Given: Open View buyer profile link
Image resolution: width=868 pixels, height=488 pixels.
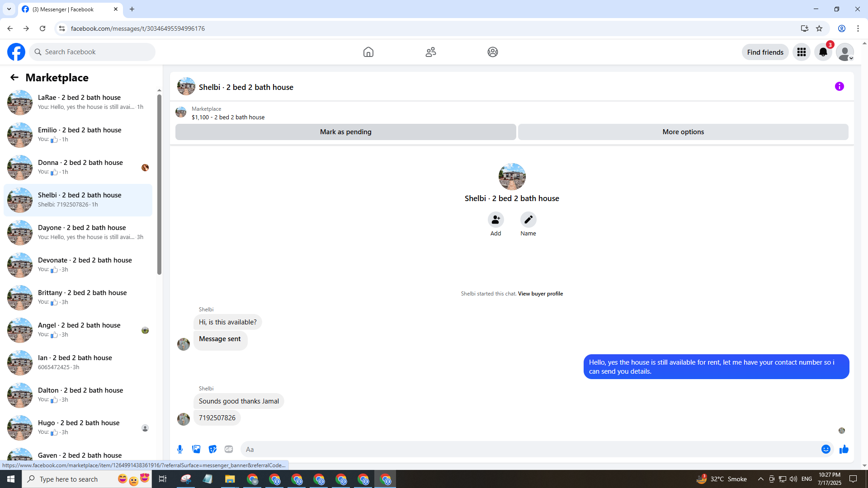Looking at the screenshot, I should (540, 294).
